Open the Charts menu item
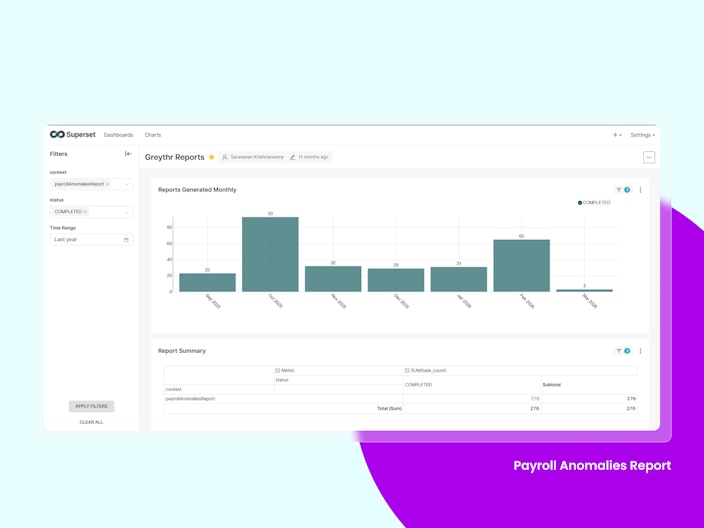The width and height of the screenshot is (704, 528). [153, 135]
